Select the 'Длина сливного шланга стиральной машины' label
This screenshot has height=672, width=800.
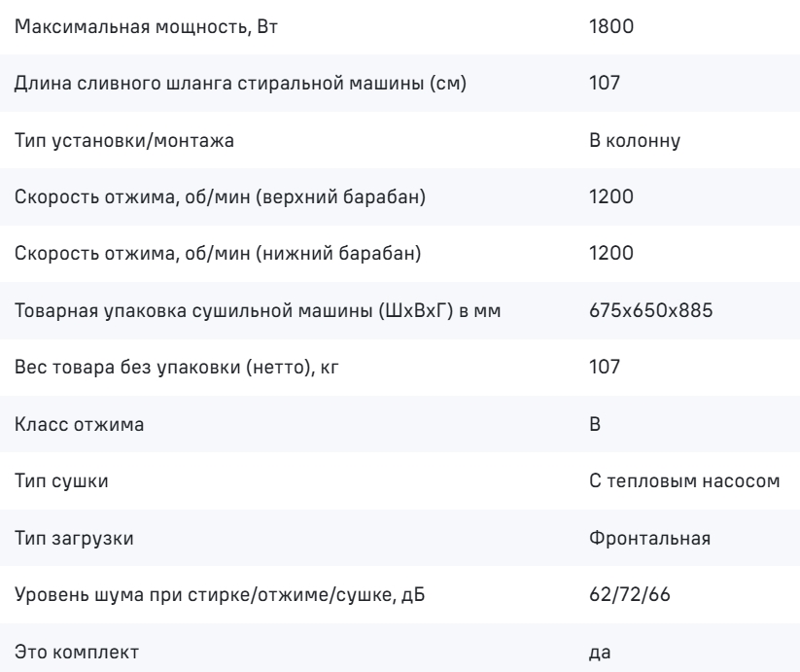click(x=241, y=83)
